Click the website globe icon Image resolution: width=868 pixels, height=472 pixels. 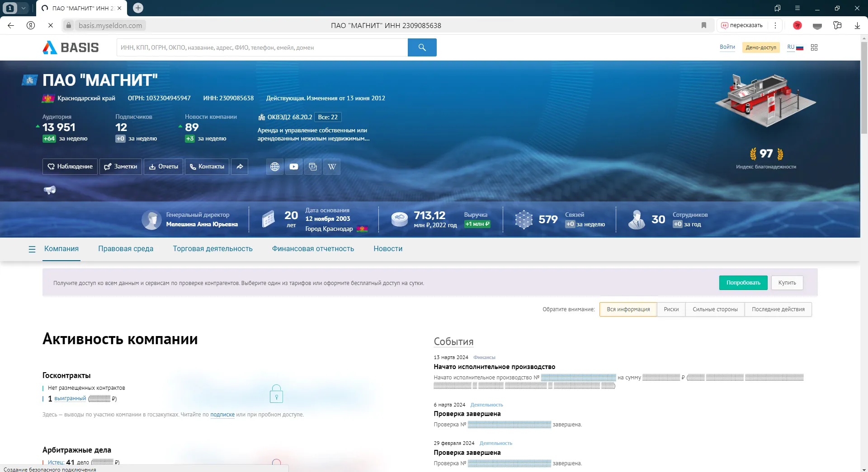275,167
